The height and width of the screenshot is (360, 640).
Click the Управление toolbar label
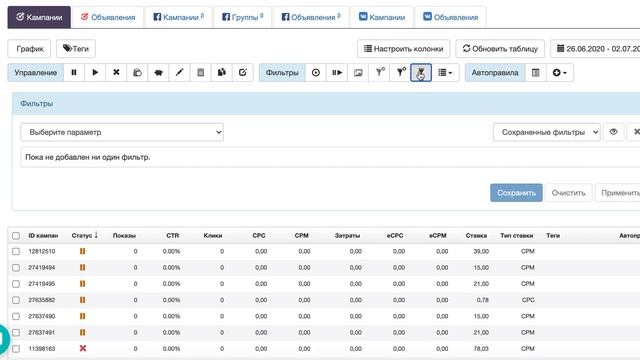tap(36, 73)
